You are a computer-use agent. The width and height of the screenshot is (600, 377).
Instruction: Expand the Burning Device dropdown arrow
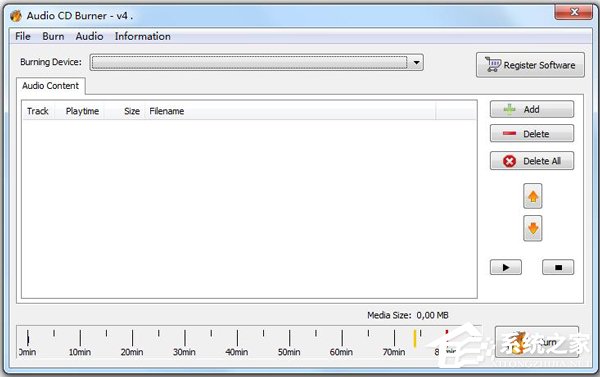pos(416,62)
